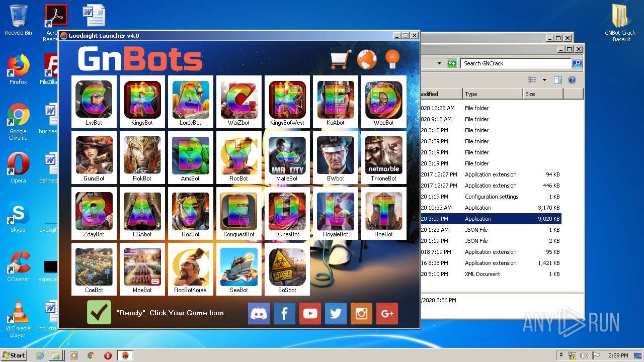Launch the RoyaleBot game icon
644x362 pixels.
click(336, 213)
